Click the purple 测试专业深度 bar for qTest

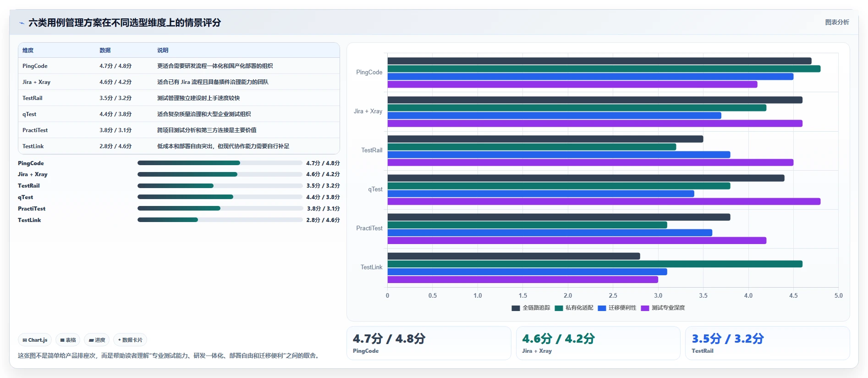(604, 201)
